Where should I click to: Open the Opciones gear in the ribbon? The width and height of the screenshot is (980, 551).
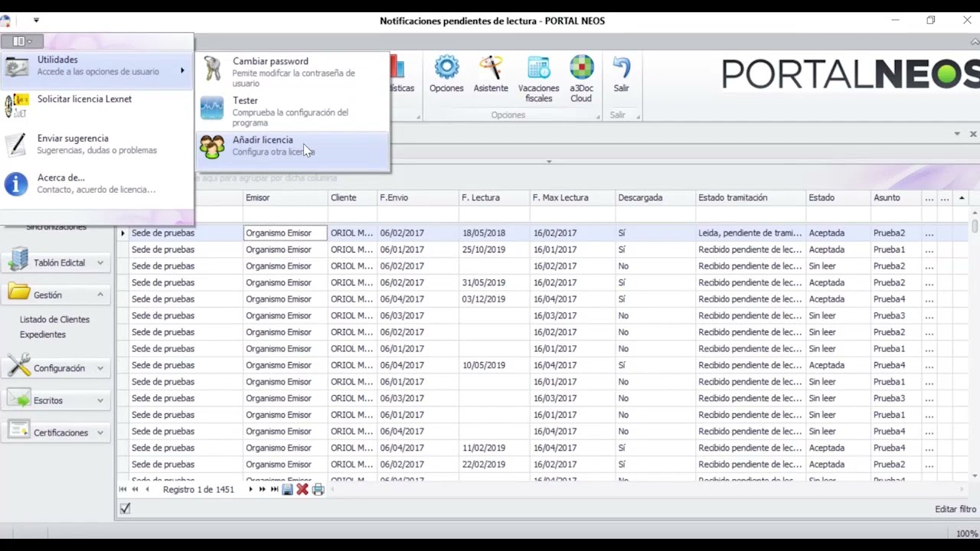446,74
